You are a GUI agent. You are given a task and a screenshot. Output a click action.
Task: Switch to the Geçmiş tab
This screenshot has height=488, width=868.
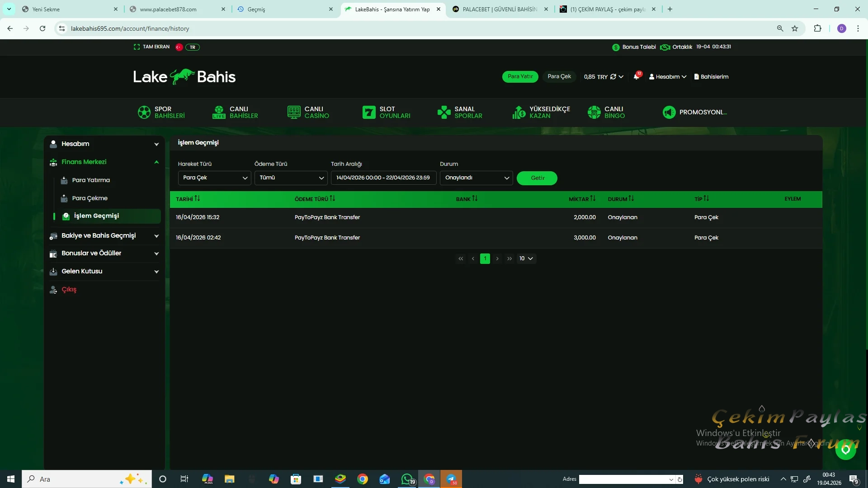click(x=285, y=9)
